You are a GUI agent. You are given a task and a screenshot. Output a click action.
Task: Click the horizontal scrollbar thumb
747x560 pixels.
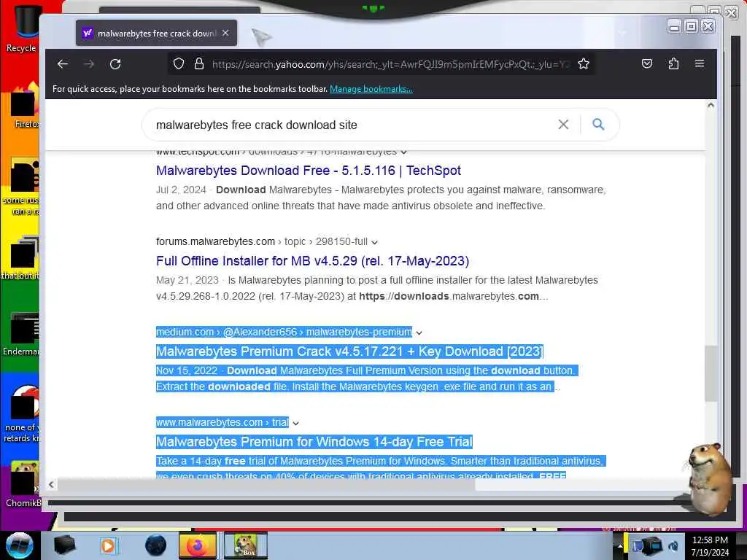[266, 484]
